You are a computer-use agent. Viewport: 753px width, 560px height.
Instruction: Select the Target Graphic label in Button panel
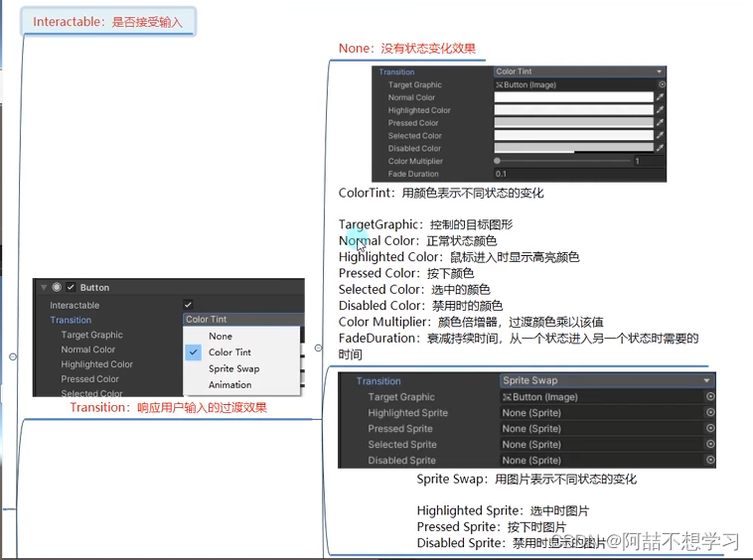[x=91, y=335]
